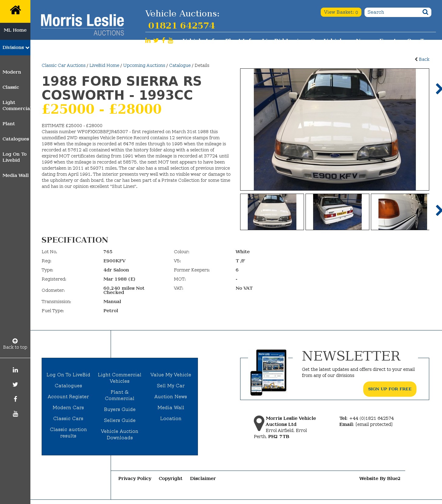Open Privacy Policy link
The height and width of the screenshot is (504, 442).
pos(135,478)
